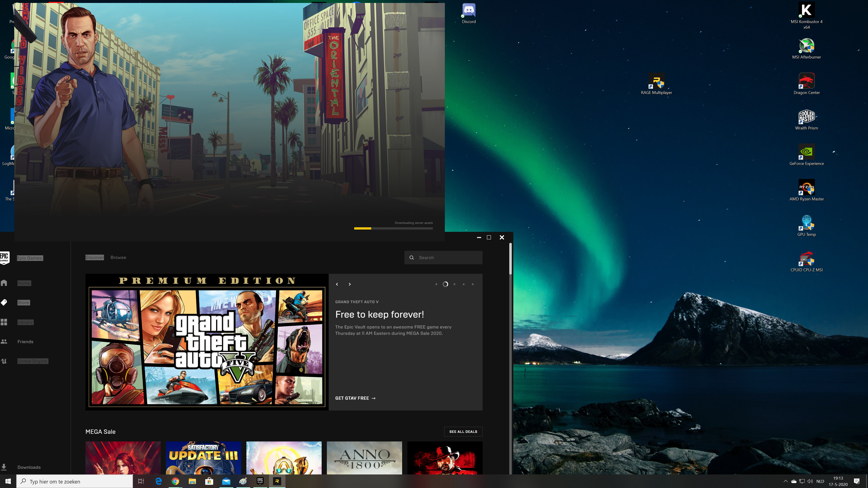This screenshot has height=488, width=868.
Task: Select the CPUID CPU-Z MSI desktop icon
Action: coord(806,261)
